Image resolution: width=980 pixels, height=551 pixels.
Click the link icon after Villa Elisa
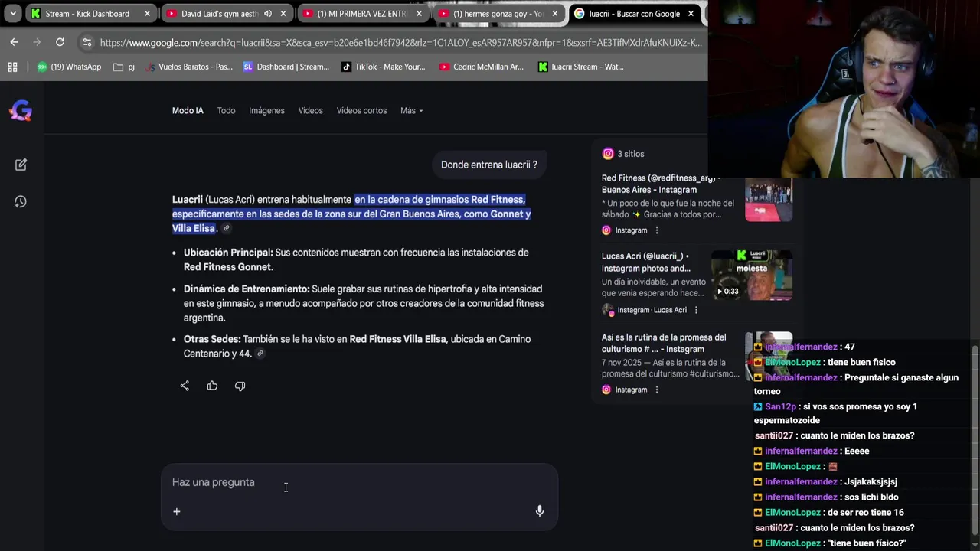pos(226,228)
